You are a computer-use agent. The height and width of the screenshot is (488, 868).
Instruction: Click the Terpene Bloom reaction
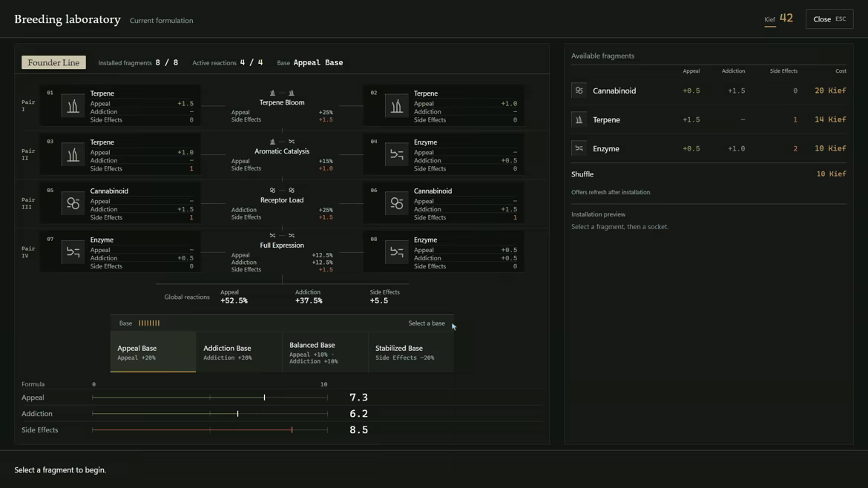pos(282,105)
